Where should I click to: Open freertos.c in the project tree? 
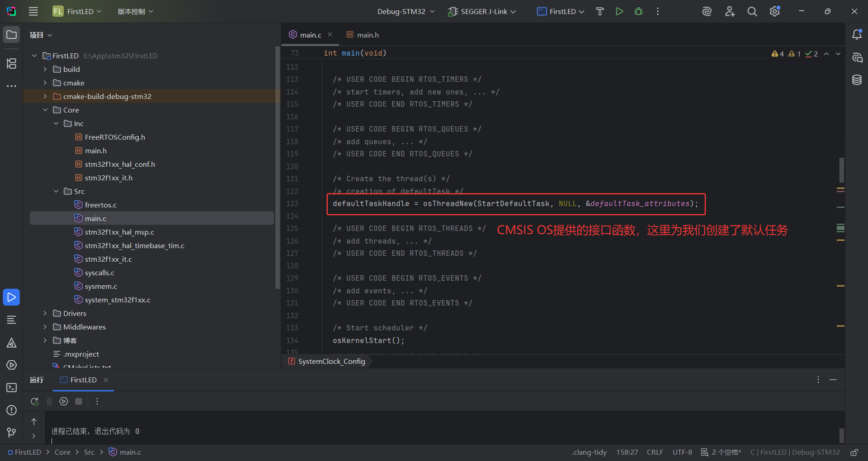(x=101, y=205)
